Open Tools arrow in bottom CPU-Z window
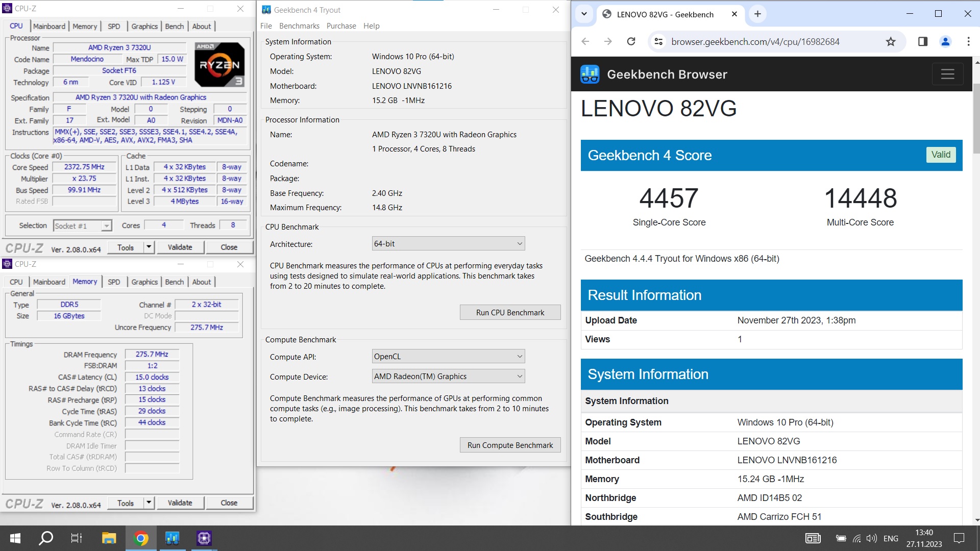980x551 pixels. click(x=149, y=503)
